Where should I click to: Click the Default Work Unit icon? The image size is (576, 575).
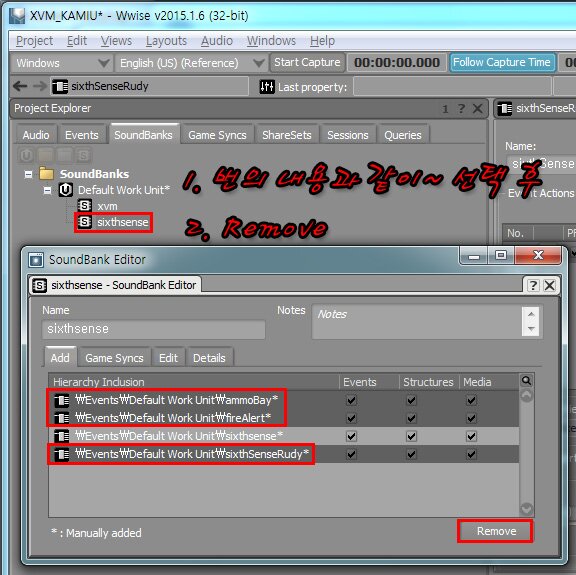[x=66, y=190]
